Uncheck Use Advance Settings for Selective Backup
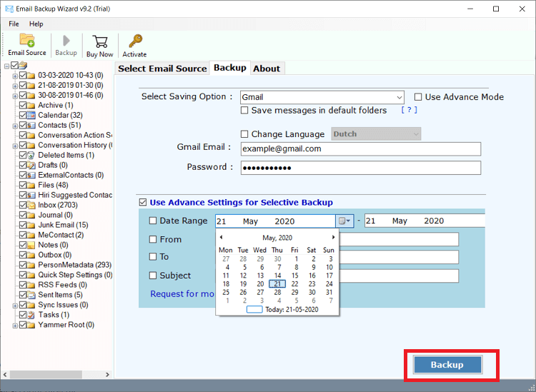Screen dimensions: 536x392 click(x=142, y=203)
